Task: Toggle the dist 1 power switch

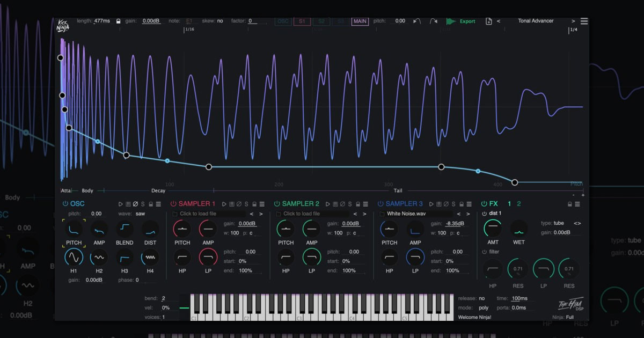Action: coord(484,214)
